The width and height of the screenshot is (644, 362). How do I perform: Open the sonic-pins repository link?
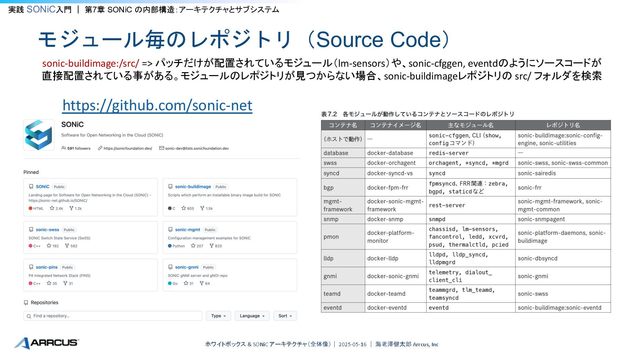(x=47, y=267)
